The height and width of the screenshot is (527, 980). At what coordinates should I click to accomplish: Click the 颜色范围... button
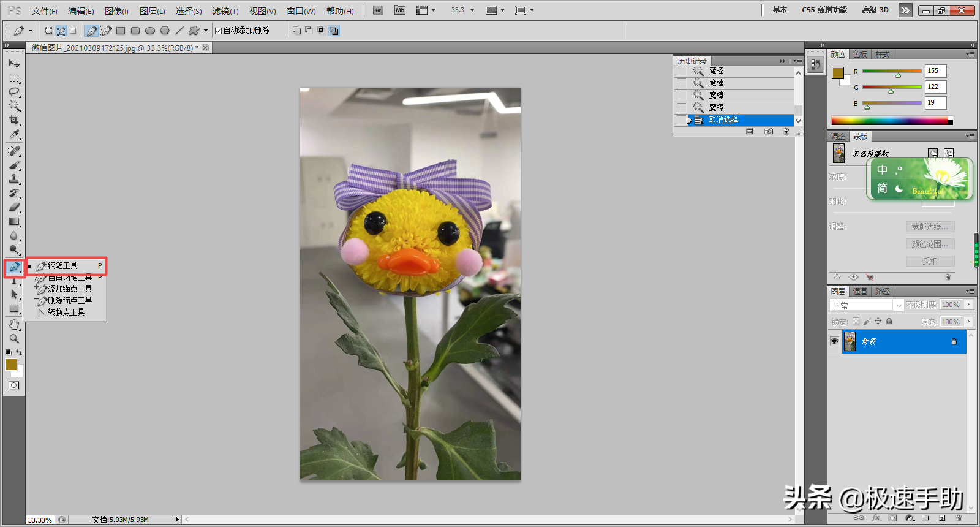[930, 244]
